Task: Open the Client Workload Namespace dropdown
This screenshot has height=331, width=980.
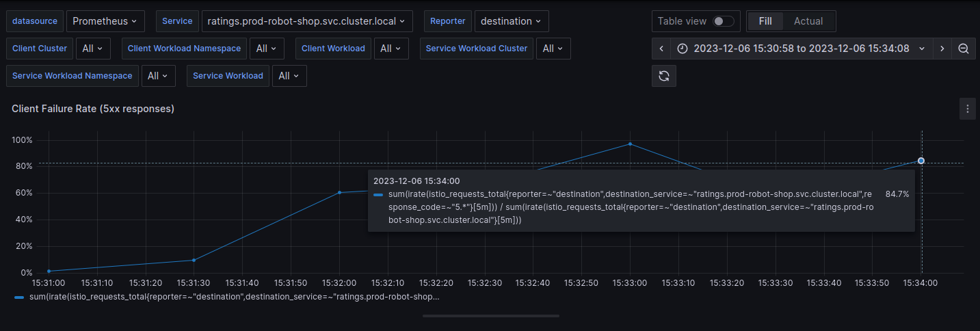Action: pyautogui.click(x=267, y=49)
